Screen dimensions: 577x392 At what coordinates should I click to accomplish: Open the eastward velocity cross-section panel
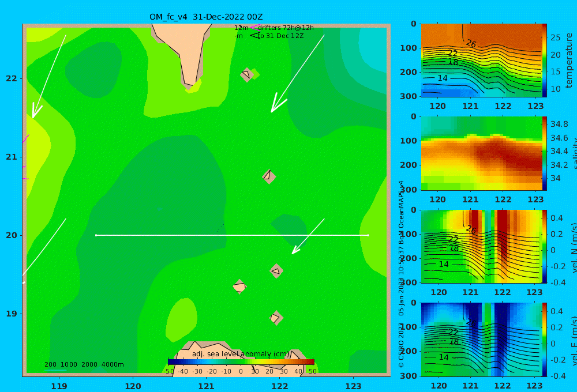(x=482, y=340)
